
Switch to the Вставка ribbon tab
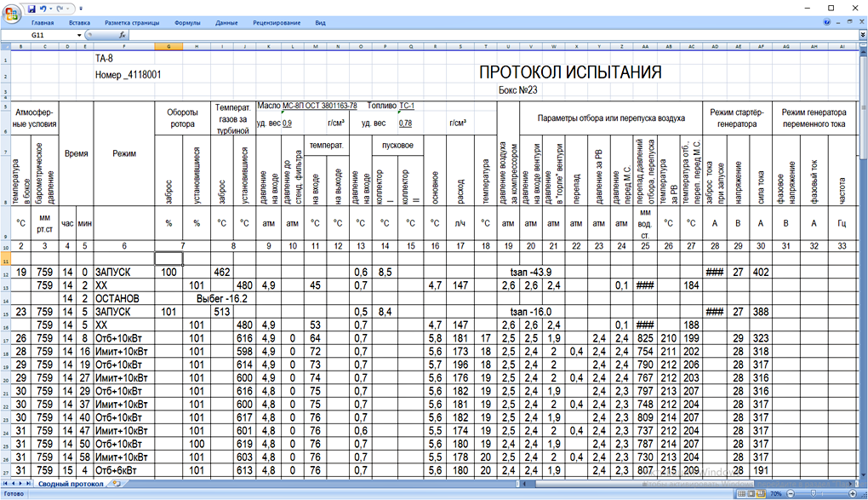pyautogui.click(x=79, y=23)
